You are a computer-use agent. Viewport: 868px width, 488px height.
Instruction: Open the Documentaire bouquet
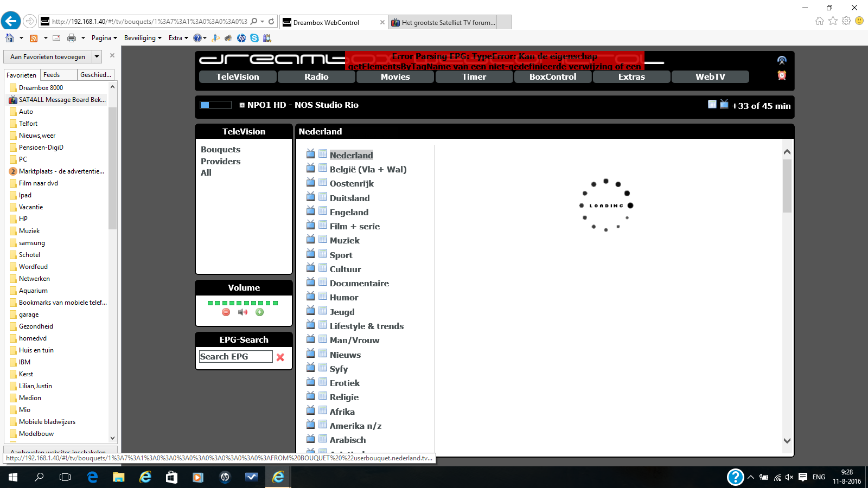tap(359, 283)
